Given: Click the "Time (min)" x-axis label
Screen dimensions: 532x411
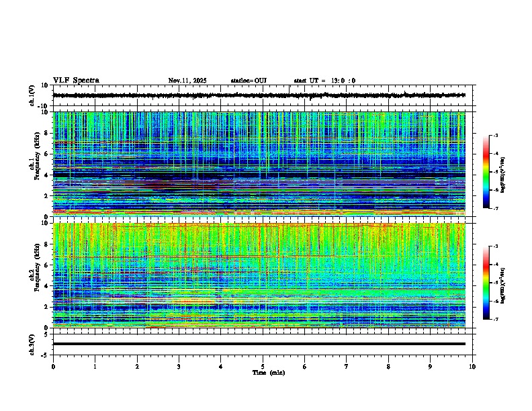Looking at the screenshot, I should tap(269, 373).
